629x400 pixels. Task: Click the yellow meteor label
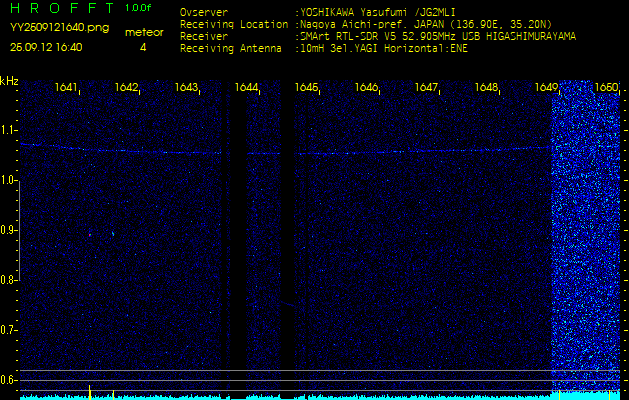click(143, 32)
